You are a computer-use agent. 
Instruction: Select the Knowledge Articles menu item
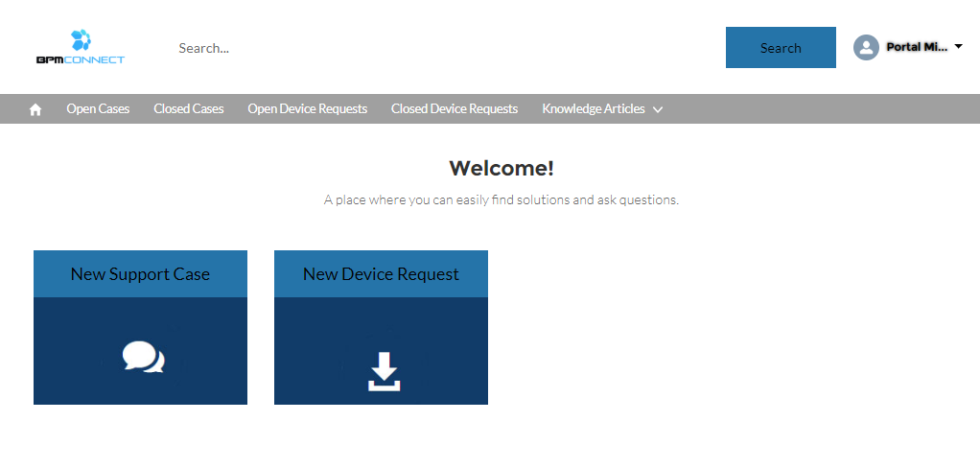tap(594, 108)
